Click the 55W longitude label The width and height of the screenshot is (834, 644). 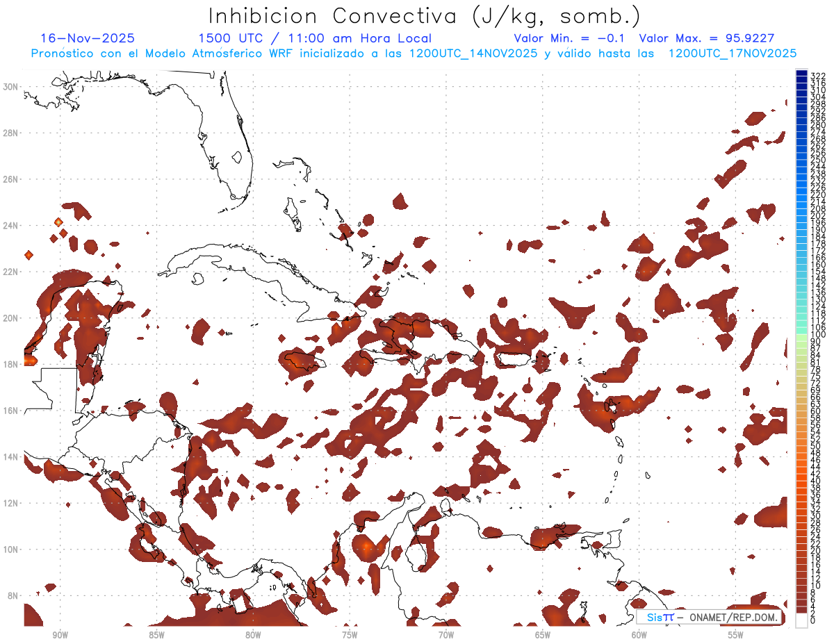click(x=736, y=635)
